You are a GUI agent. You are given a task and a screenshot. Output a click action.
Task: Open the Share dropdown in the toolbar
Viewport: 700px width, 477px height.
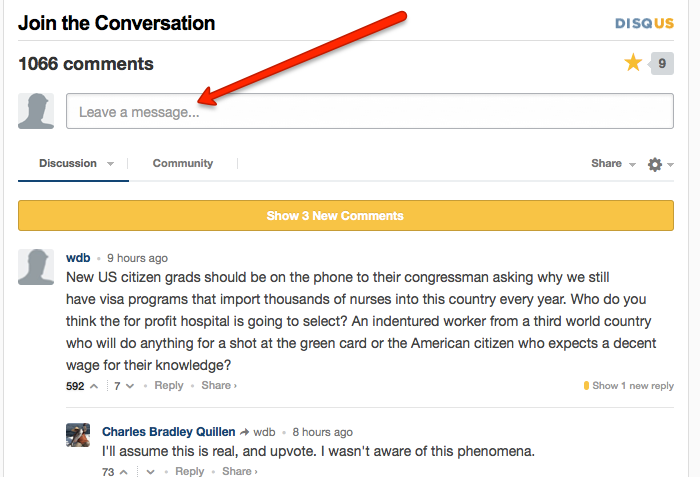613,164
